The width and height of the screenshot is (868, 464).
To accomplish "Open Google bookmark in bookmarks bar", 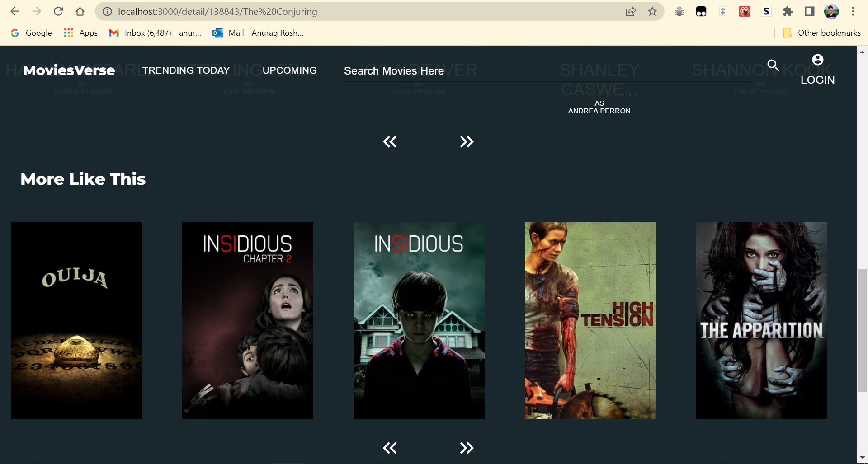I will coord(32,33).
